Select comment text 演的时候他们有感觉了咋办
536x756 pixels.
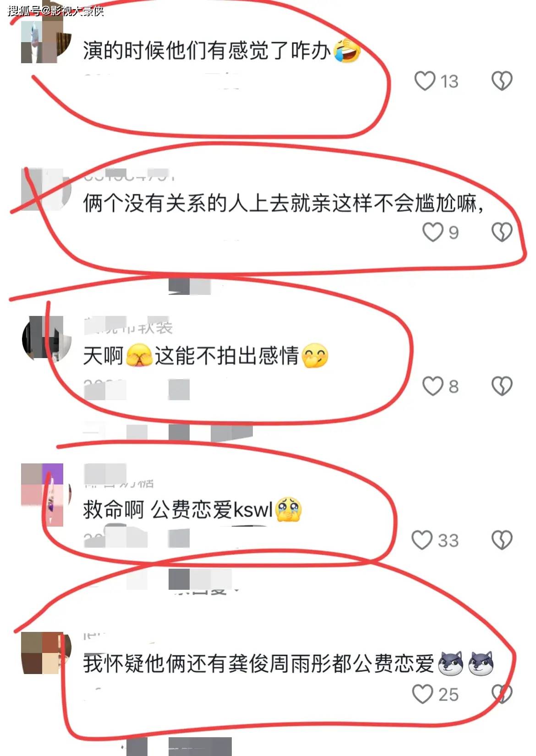(x=206, y=50)
